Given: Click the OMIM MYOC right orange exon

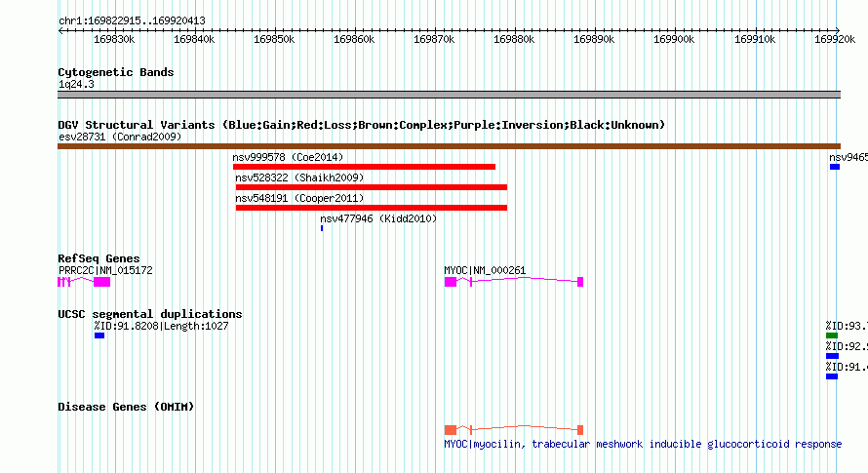Looking at the screenshot, I should 580,430.
